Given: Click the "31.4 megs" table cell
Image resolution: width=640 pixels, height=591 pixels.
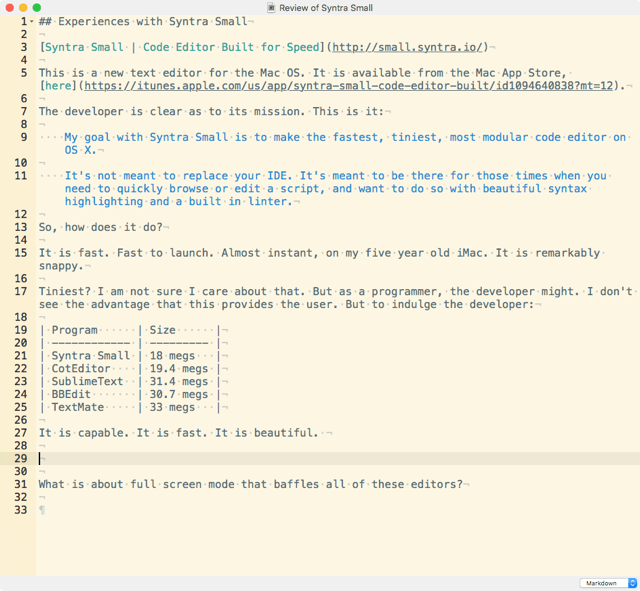Looking at the screenshot, I should coord(179,381).
